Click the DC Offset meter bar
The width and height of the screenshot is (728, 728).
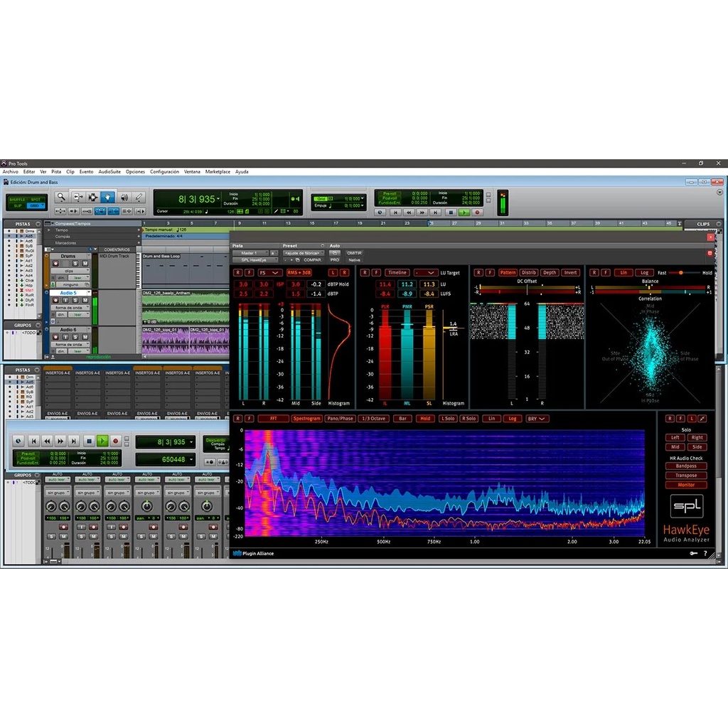[527, 290]
